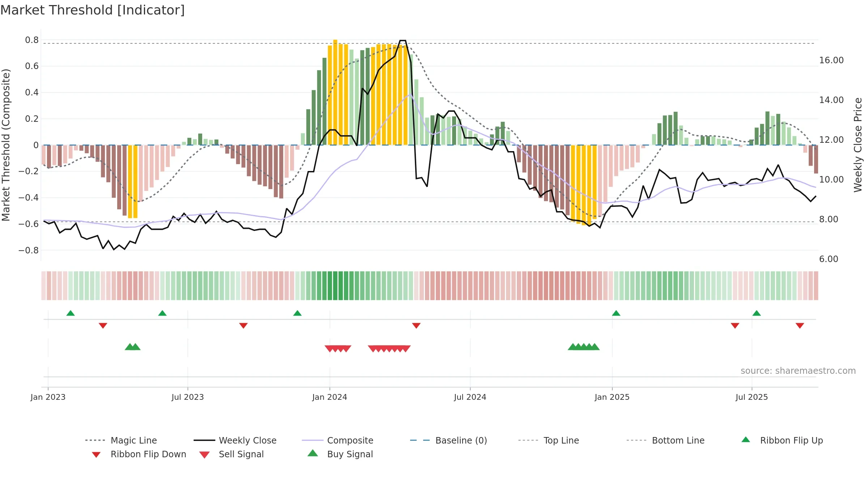Click the 12.00 price axis tick
Viewport: 868px width, 488px height.
831,140
